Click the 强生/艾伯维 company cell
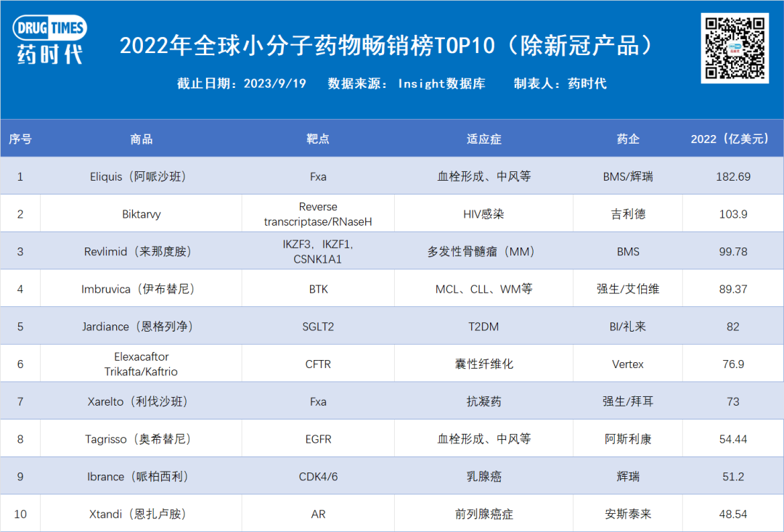 [x=628, y=289]
